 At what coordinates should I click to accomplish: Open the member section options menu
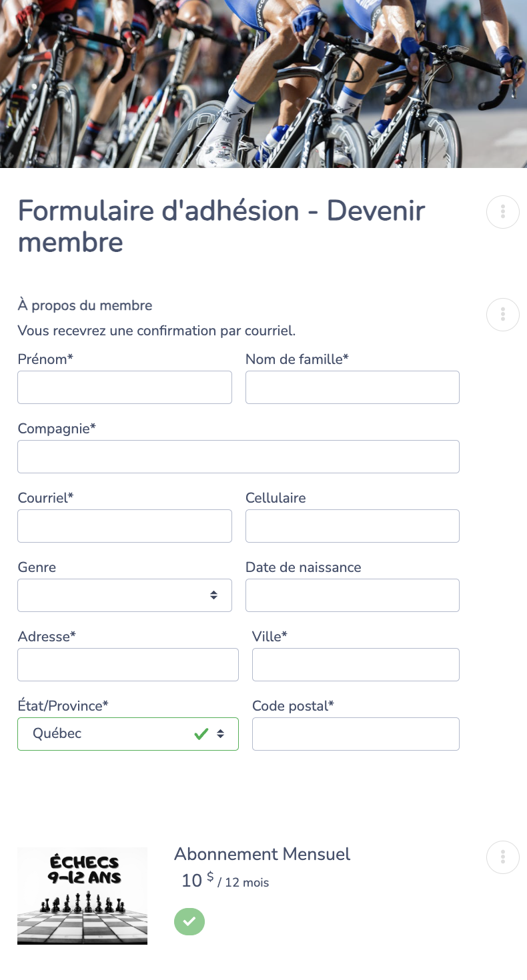[502, 314]
